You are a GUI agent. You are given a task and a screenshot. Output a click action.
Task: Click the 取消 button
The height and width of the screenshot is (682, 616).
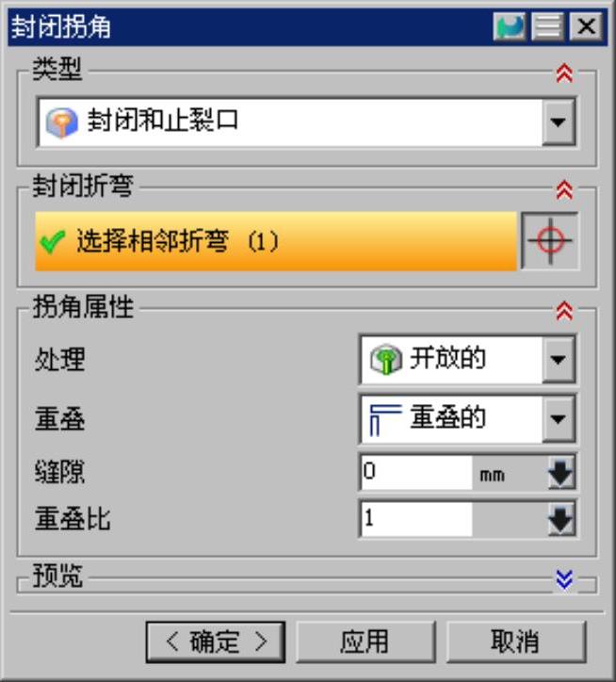click(x=516, y=642)
